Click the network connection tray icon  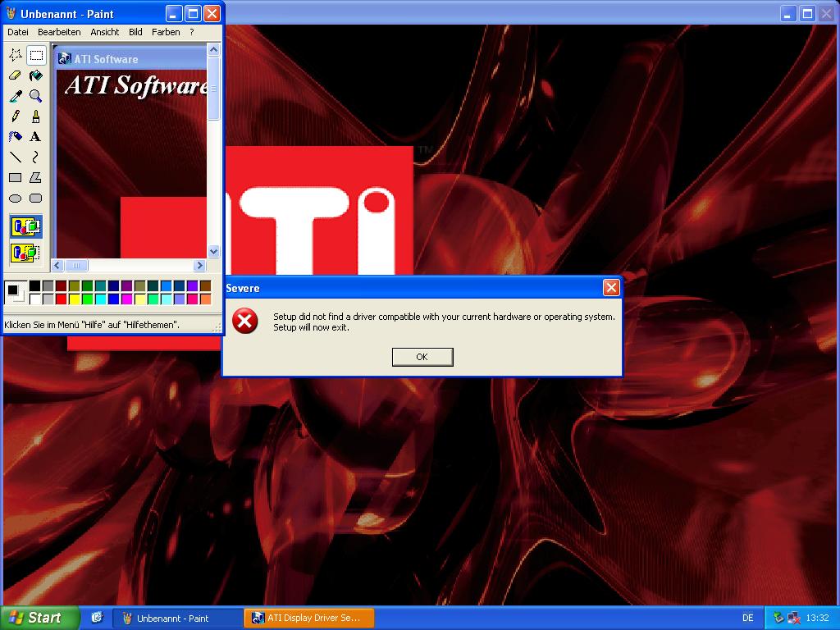coord(778,619)
